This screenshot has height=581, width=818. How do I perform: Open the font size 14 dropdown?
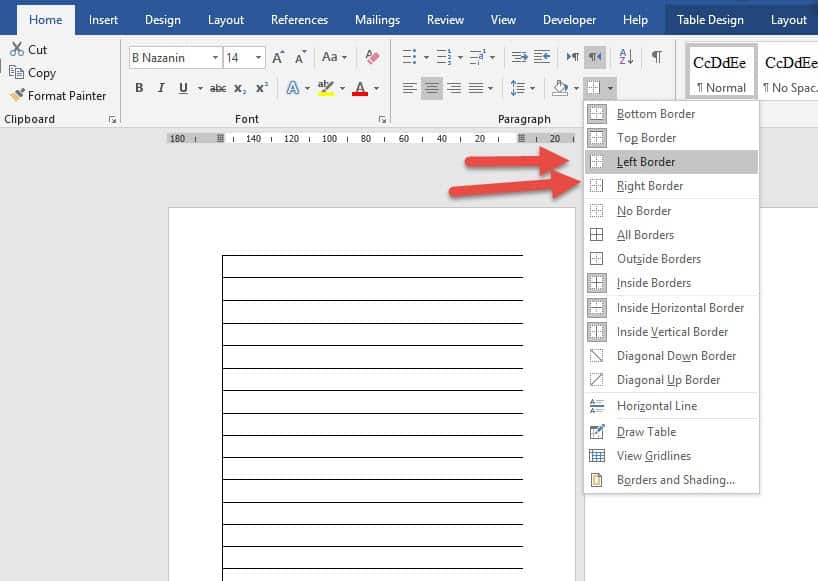[259, 58]
